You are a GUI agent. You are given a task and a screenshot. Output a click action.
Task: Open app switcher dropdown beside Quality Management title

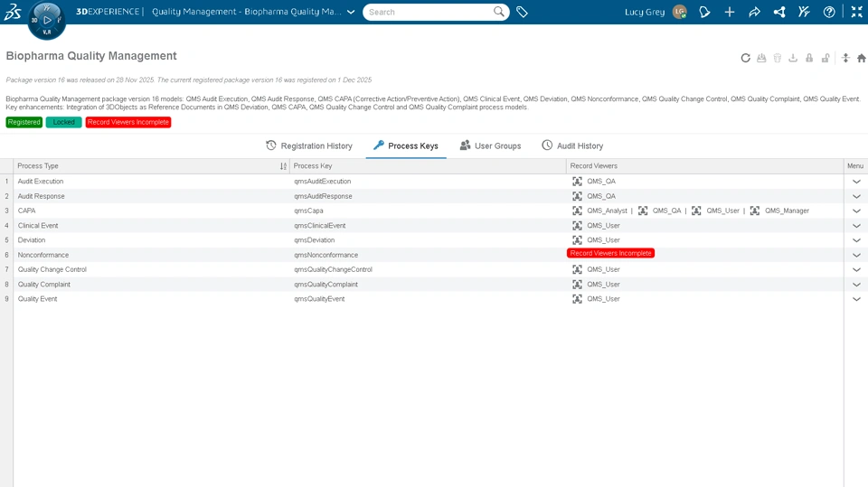[351, 12]
